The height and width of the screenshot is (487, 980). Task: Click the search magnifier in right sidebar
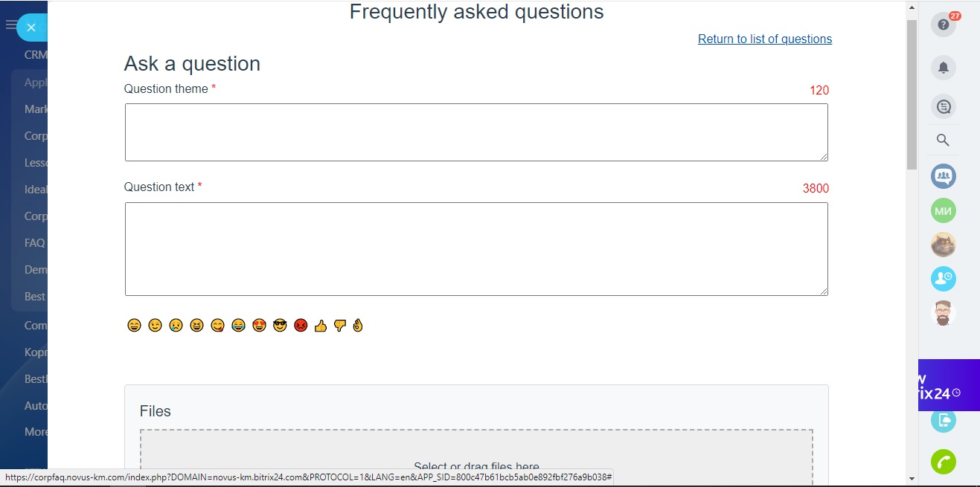click(943, 140)
